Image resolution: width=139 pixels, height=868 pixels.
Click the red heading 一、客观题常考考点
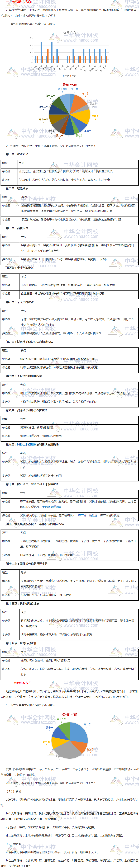[x=18, y=2]
